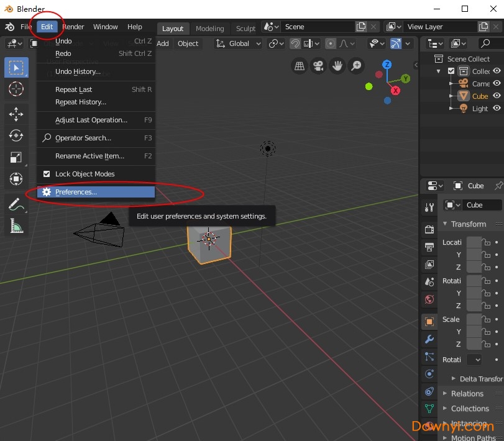The image size is (504, 441).
Task: Switch to the Modeling workspace tab
Action: click(209, 29)
